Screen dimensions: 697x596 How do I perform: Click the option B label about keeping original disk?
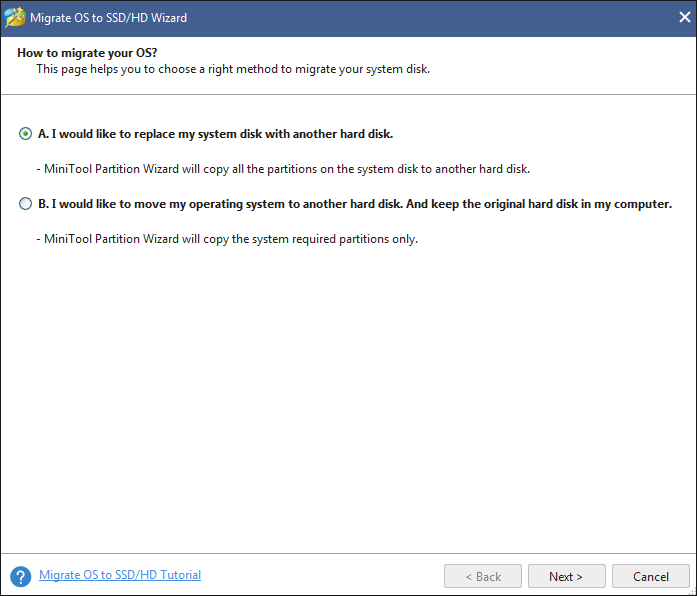coord(355,204)
